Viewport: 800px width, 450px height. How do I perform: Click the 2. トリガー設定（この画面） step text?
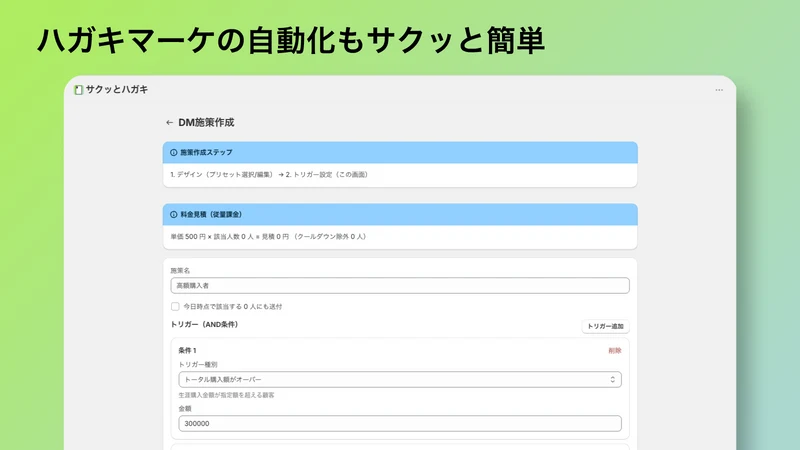[327, 174]
